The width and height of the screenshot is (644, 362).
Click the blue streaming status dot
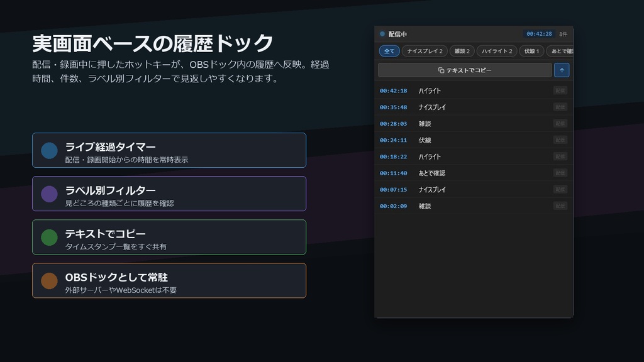click(382, 34)
